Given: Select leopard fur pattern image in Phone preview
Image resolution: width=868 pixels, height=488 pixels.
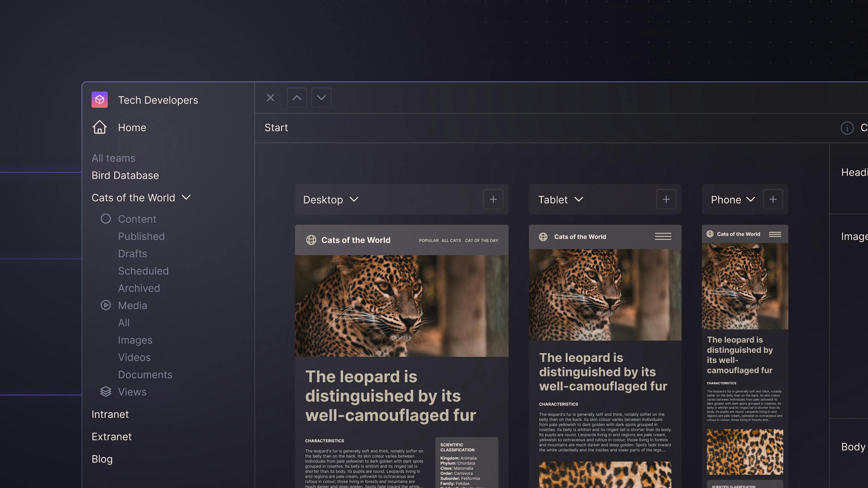Looking at the screenshot, I should (x=745, y=452).
